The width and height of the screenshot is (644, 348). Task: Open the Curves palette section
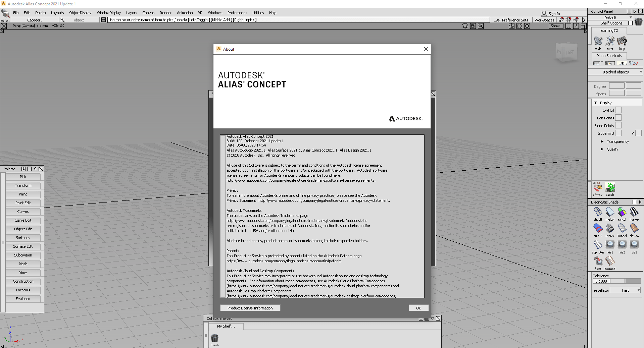(x=23, y=212)
